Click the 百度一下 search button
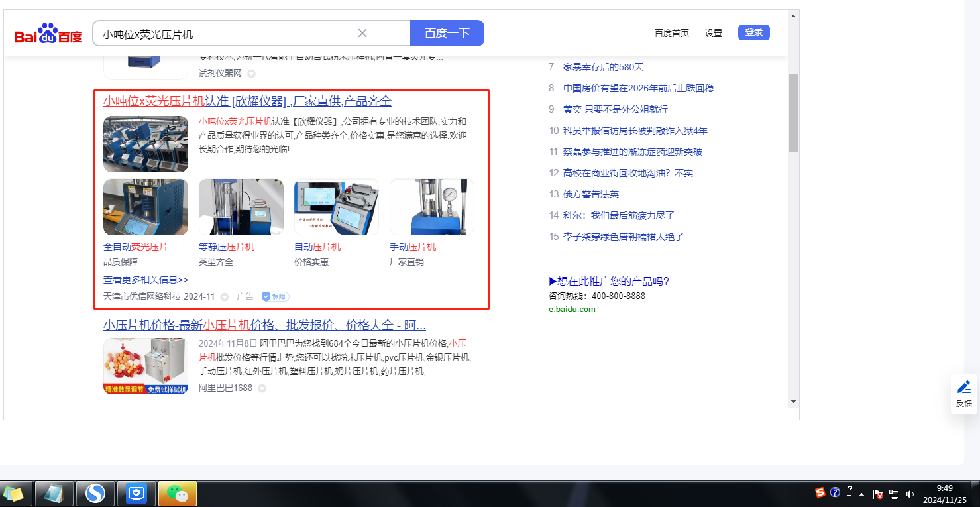Viewport: 980px width, 507px height. click(447, 33)
